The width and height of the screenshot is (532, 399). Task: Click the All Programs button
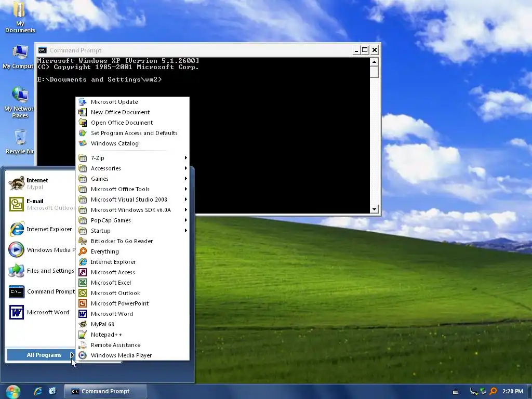coord(41,355)
